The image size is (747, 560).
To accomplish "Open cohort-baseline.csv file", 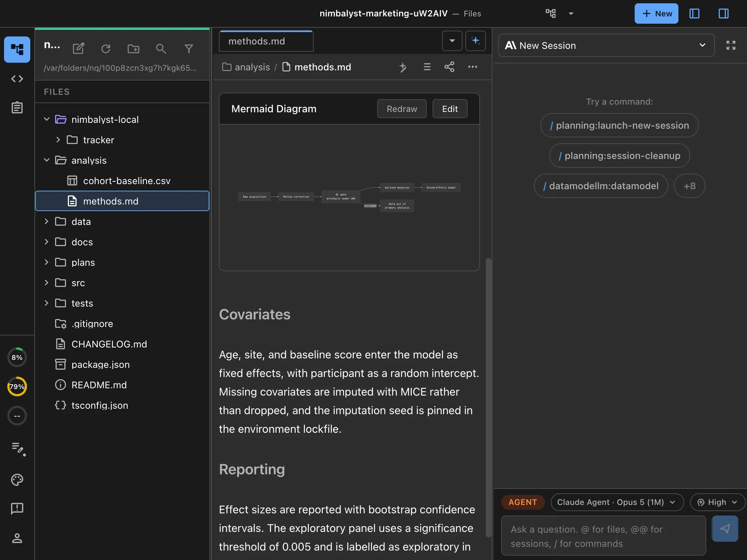I will 122,180.
